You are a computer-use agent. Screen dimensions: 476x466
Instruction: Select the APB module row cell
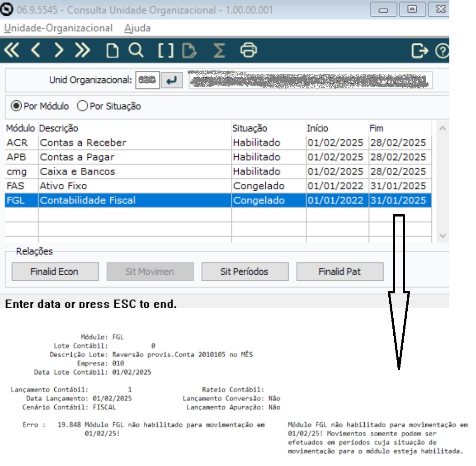[x=21, y=157]
